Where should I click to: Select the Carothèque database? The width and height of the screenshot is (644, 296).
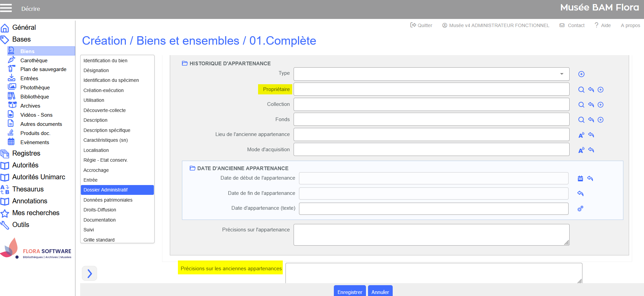pyautogui.click(x=34, y=61)
